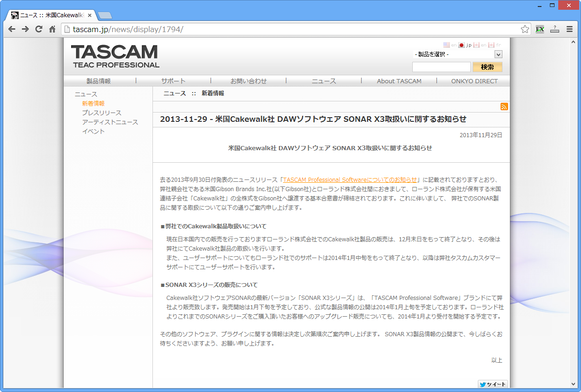Open プレスリリース in the sidebar

[x=101, y=113]
